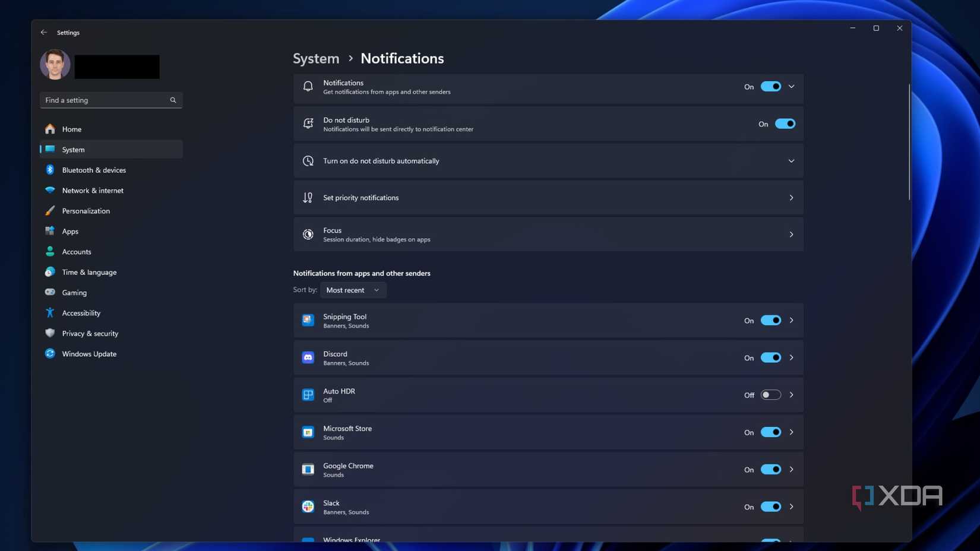
Task: Click the Do not disturb icon
Action: 308,123
